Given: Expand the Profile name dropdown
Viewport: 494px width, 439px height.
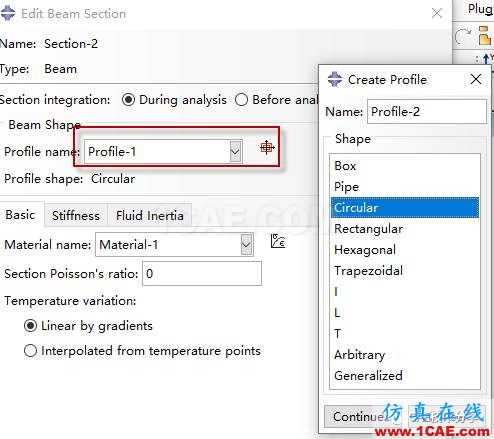Looking at the screenshot, I should pyautogui.click(x=235, y=152).
